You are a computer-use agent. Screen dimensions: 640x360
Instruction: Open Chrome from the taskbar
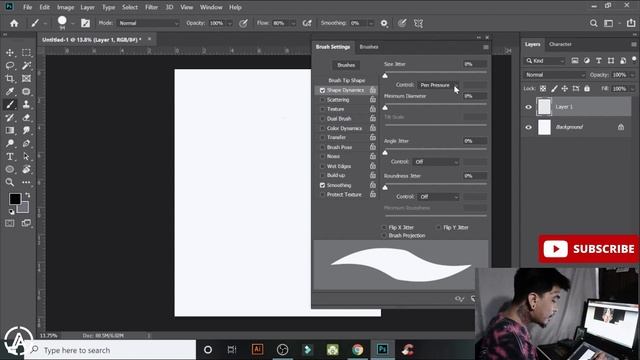[x=358, y=349]
